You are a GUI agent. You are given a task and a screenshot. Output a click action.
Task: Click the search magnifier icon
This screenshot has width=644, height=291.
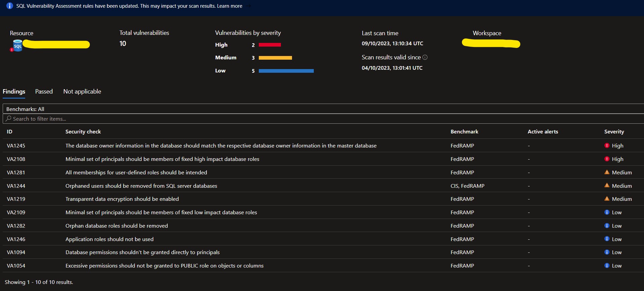8,119
